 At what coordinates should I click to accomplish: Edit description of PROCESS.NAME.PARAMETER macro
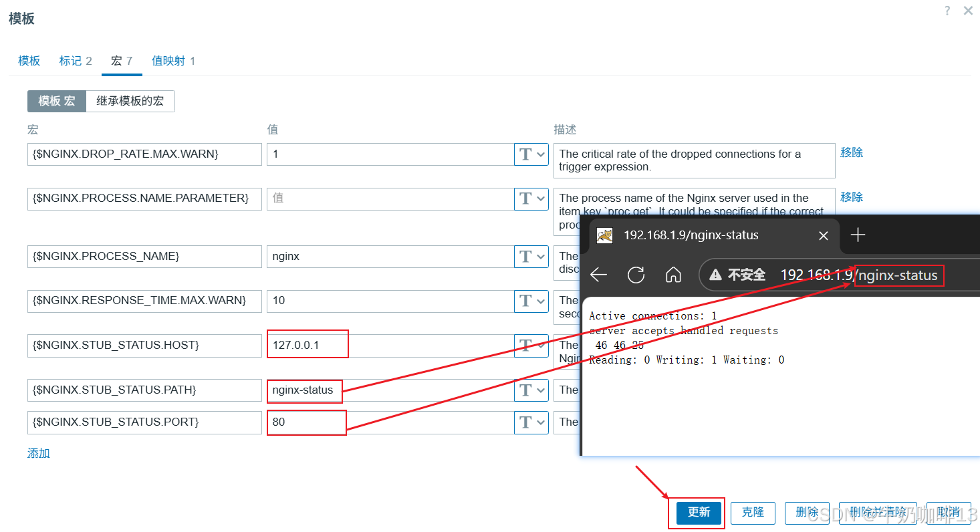[695, 201]
